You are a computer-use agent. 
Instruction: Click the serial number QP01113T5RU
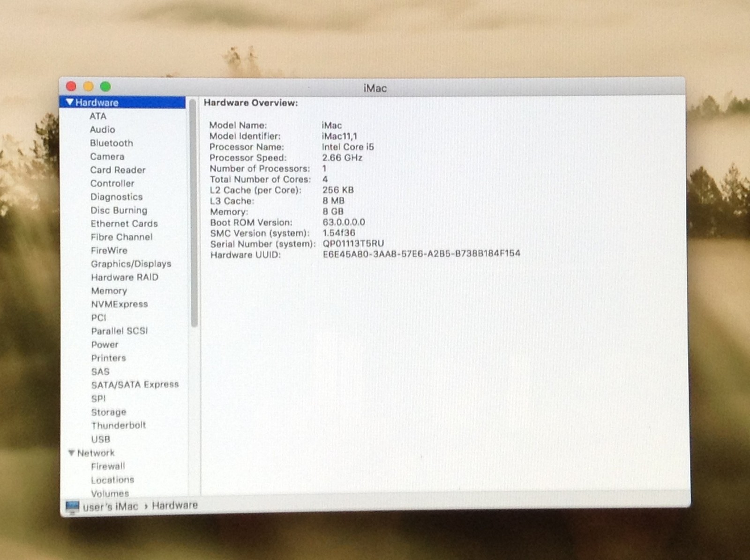pos(353,244)
